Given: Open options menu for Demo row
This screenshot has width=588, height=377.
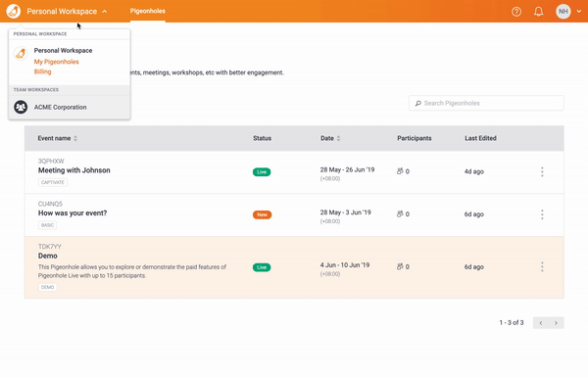Looking at the screenshot, I should pos(542,266).
